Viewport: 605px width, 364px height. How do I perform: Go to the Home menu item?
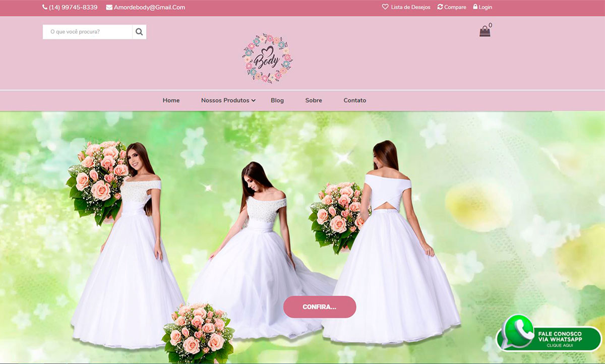[171, 100]
